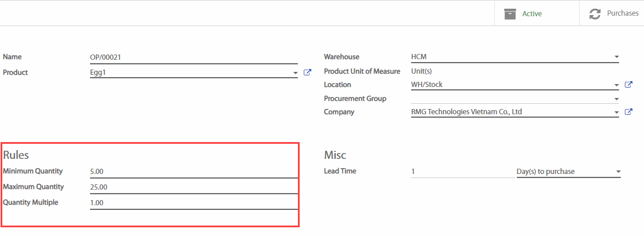Image resolution: width=644 pixels, height=236 pixels.
Task: Expand the Location dropdown arrow
Action: [x=616, y=85]
